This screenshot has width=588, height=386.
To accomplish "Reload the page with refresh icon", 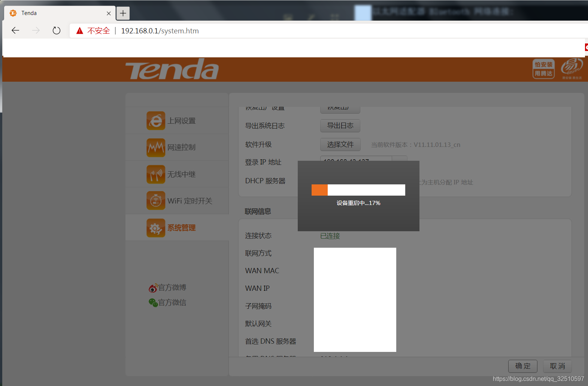I will (x=57, y=30).
